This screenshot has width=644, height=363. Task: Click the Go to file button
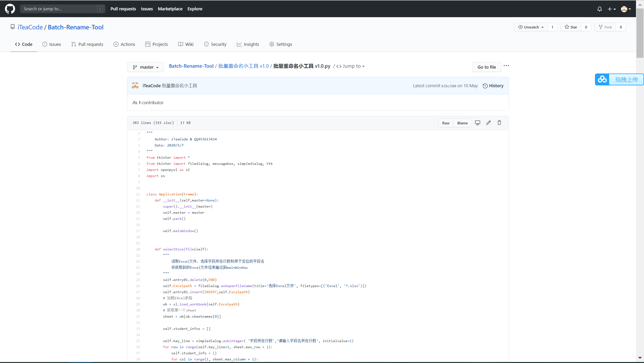[487, 67]
